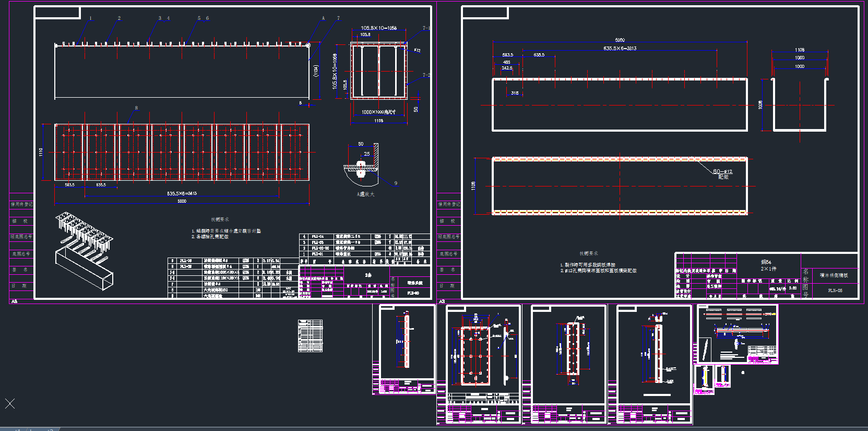Switch to the Layout1 tab
Viewport: 868px width, 431px height.
[16, 429]
